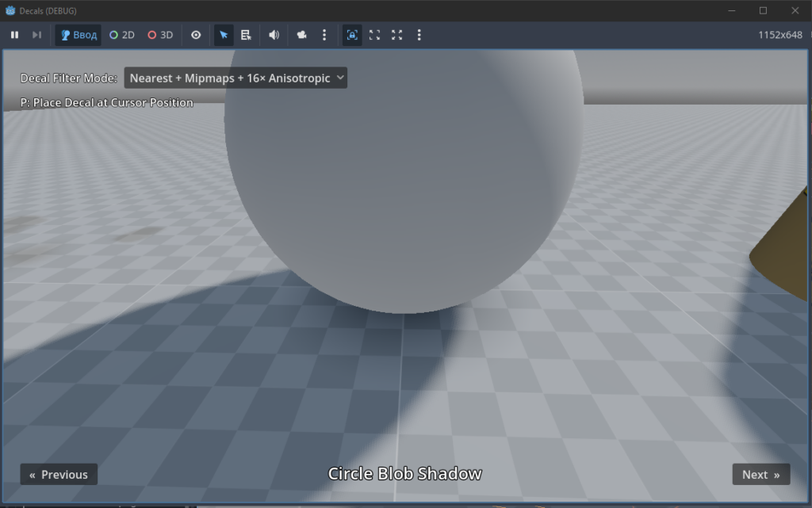Click the camera override icon
This screenshot has width=812, height=508.
point(301,35)
